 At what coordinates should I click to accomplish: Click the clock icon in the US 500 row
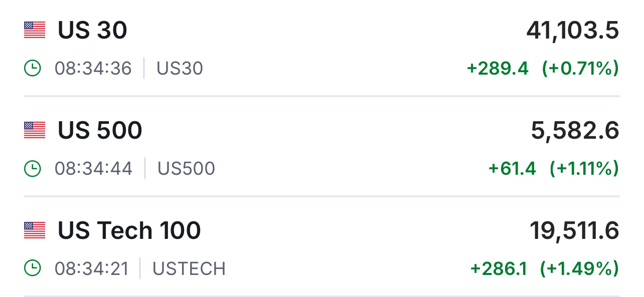pos(33,169)
